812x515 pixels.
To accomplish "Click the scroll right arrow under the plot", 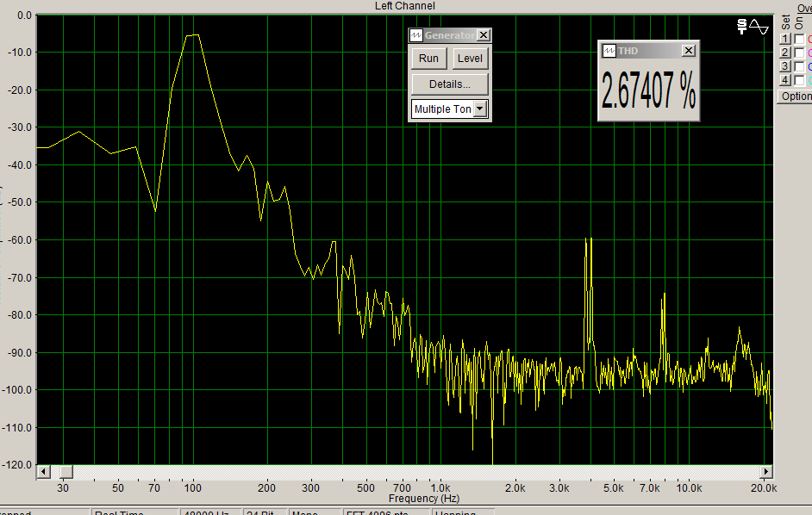I will [766, 472].
